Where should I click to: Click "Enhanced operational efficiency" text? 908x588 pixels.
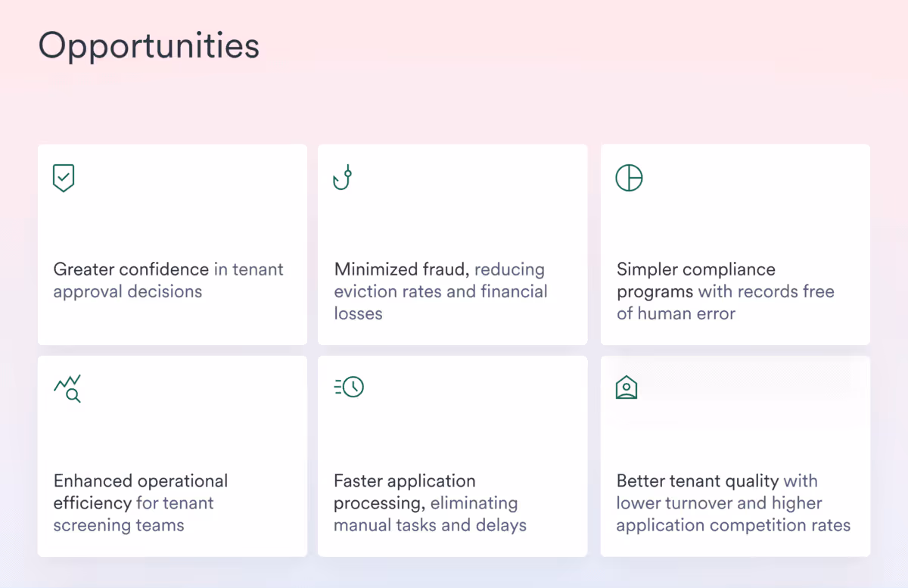(141, 492)
